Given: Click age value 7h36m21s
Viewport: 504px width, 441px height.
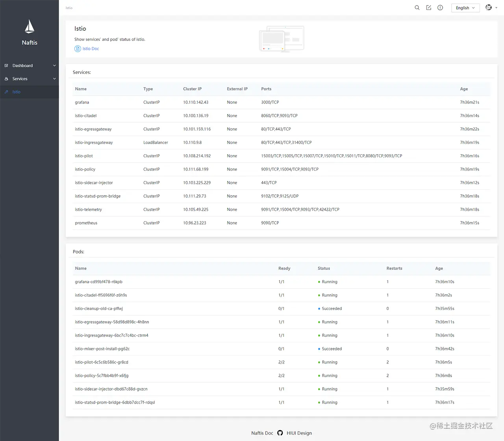Looking at the screenshot, I should [x=469, y=102].
